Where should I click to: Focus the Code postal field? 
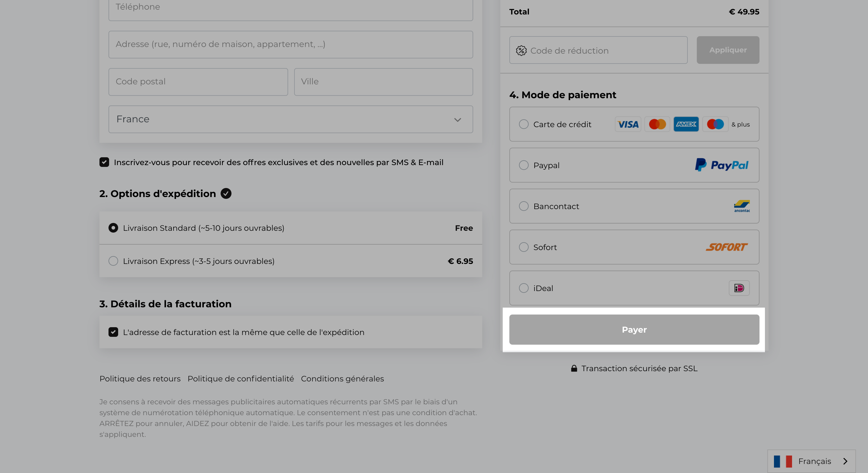[198, 82]
